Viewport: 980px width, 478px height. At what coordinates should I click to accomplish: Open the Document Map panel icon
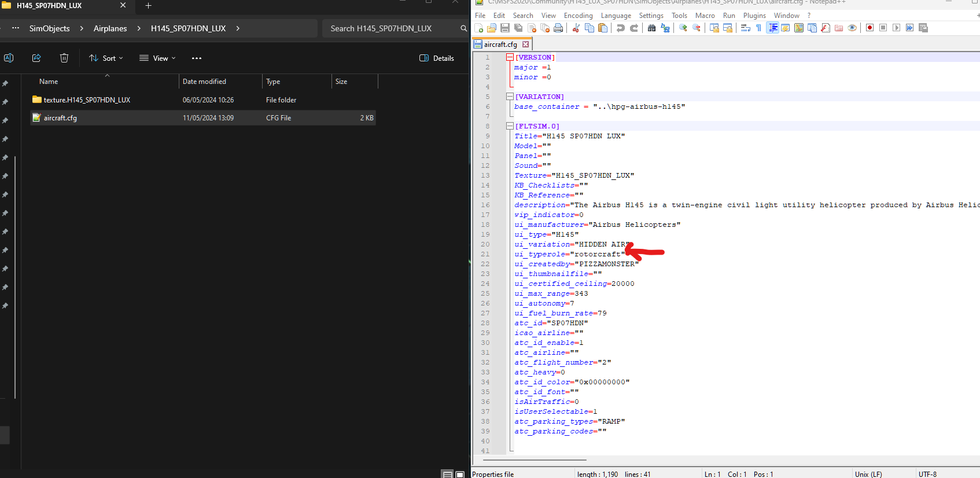point(799,28)
